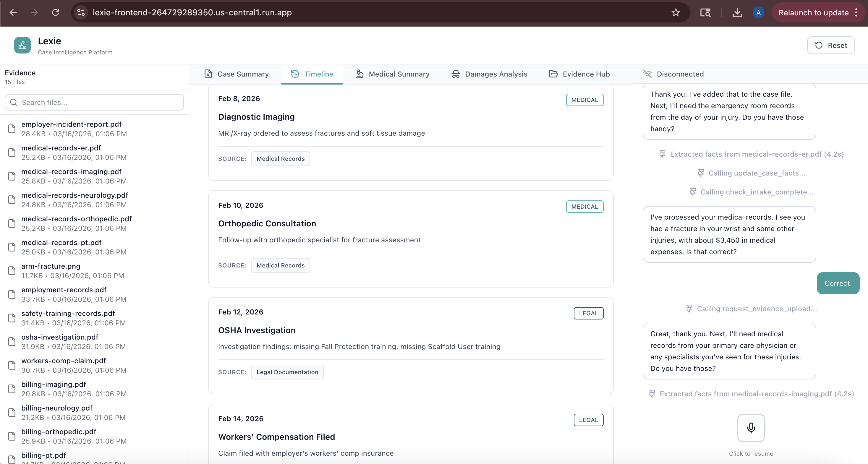Click the Lexie app logo icon
Image resolution: width=868 pixels, height=464 pixels.
point(22,46)
